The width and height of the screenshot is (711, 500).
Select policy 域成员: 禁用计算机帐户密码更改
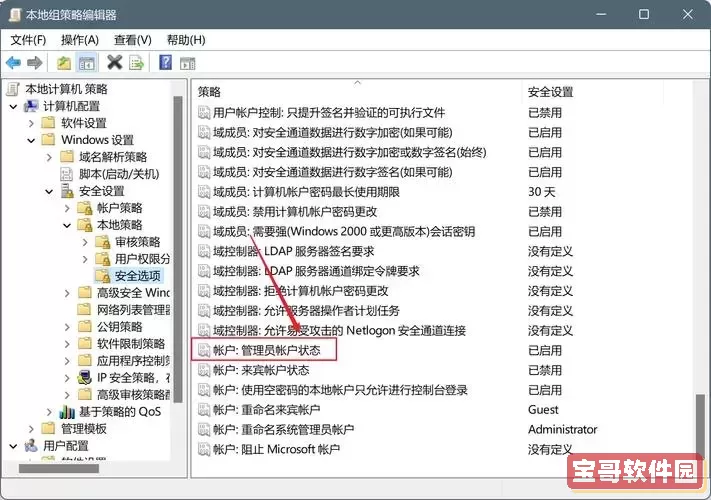(x=295, y=212)
